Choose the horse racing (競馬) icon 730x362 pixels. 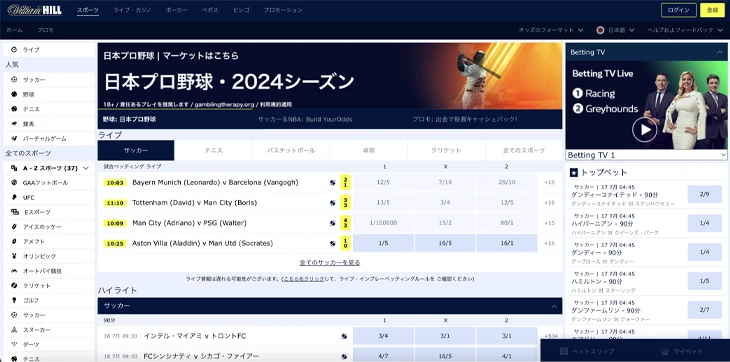click(14, 124)
